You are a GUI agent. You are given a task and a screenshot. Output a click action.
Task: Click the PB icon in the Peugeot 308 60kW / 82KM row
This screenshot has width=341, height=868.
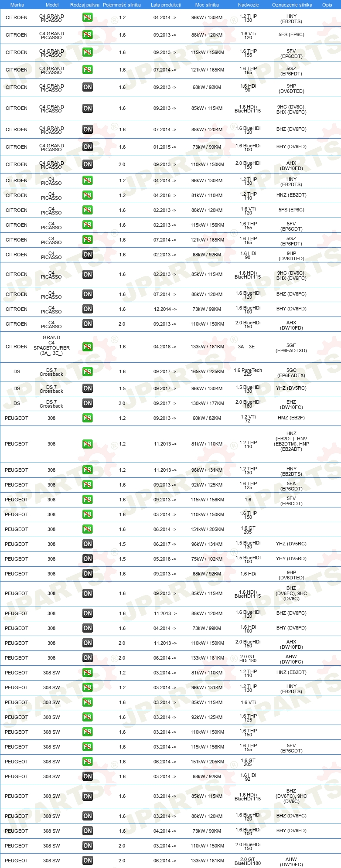pos(88,418)
